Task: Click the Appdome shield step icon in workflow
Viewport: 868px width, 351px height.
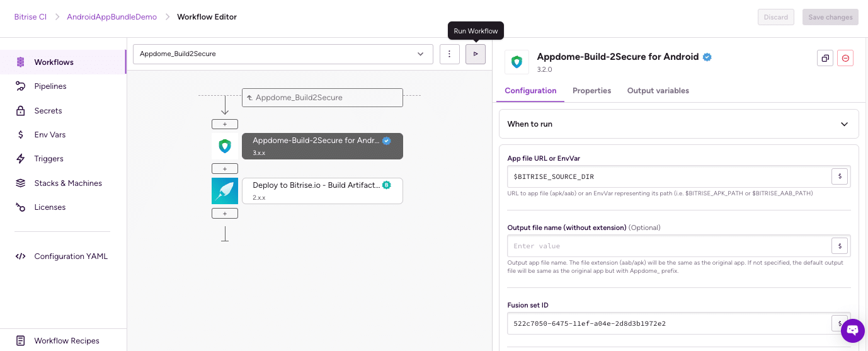Action: click(x=225, y=146)
